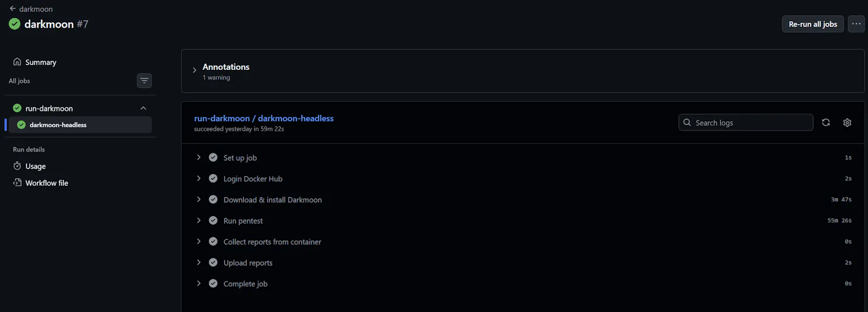The width and height of the screenshot is (868, 312).
Task: Expand the Set up job step
Action: 199,158
